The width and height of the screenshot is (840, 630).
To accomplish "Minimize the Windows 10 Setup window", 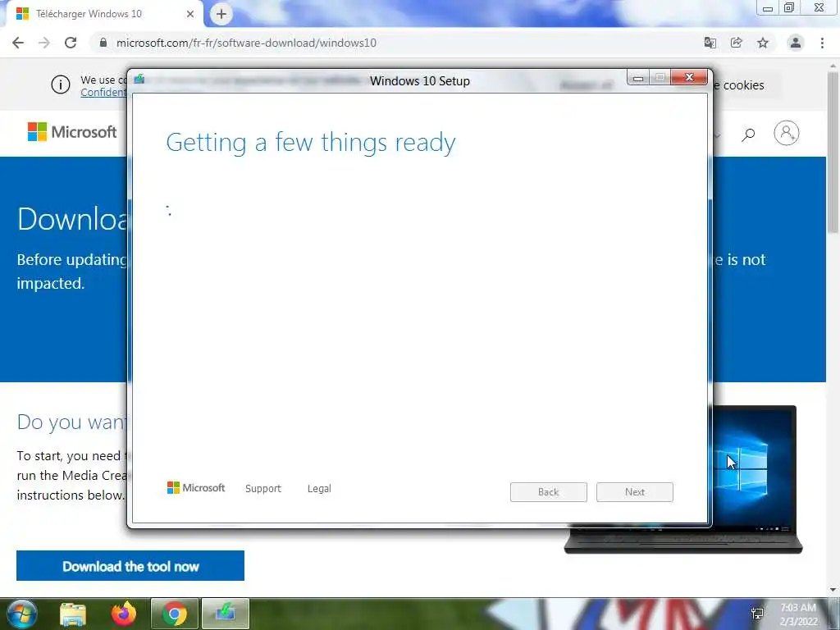I will (x=638, y=78).
